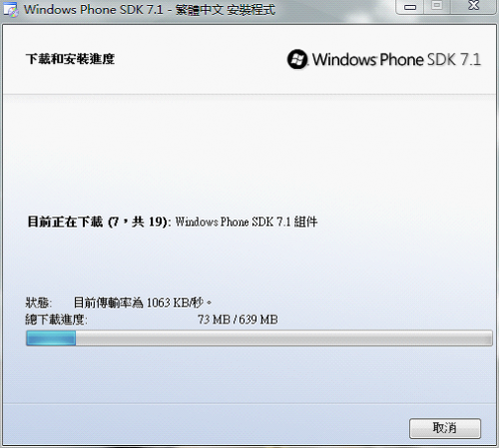Close the SDK installer window
The width and height of the screenshot is (499, 448).
coord(474,6)
